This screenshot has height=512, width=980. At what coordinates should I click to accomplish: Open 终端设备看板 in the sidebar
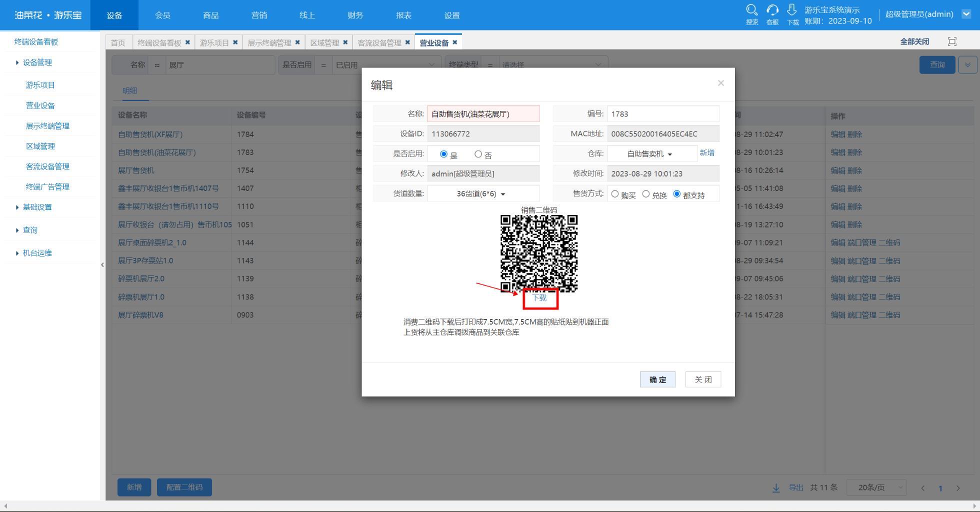(x=36, y=42)
